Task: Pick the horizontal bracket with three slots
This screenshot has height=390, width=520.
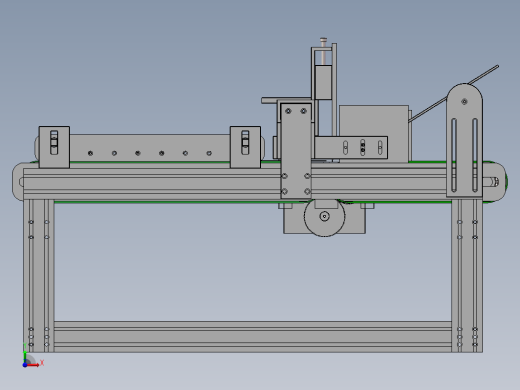Action: coord(351,147)
